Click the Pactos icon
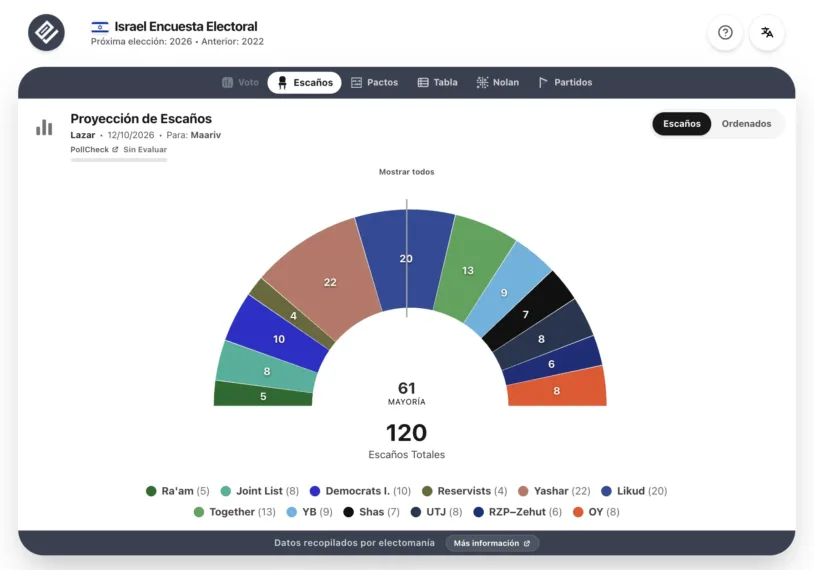 click(x=356, y=83)
